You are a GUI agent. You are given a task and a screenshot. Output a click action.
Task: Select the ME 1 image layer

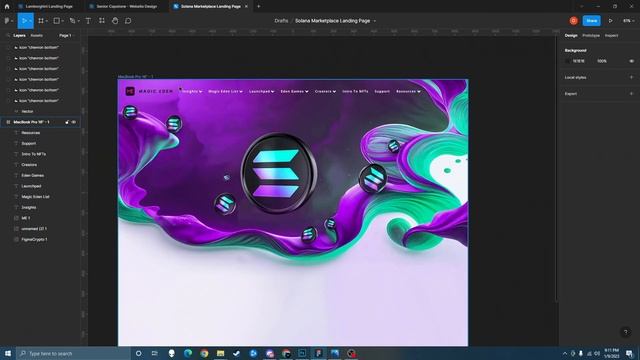pos(25,218)
